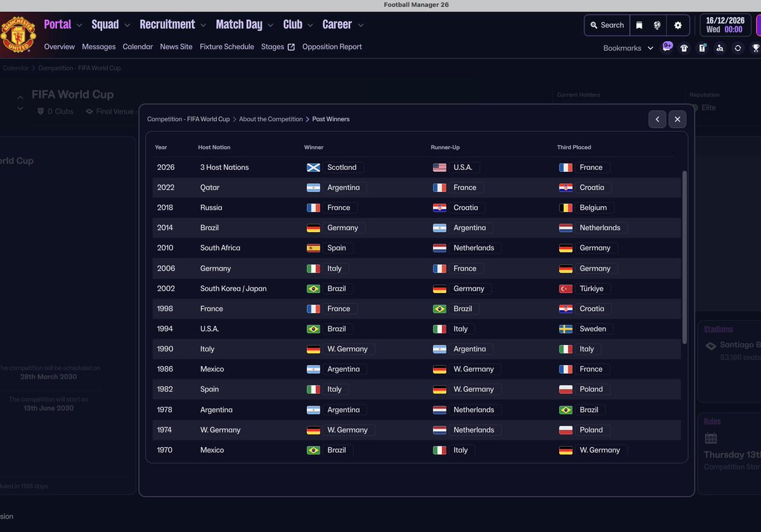This screenshot has width=761, height=532.
Task: Open messages icon with 9+ badge
Action: point(667,48)
